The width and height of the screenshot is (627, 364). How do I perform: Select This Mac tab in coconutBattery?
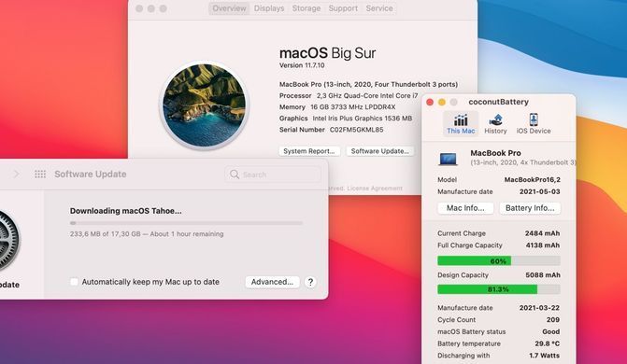click(461, 124)
